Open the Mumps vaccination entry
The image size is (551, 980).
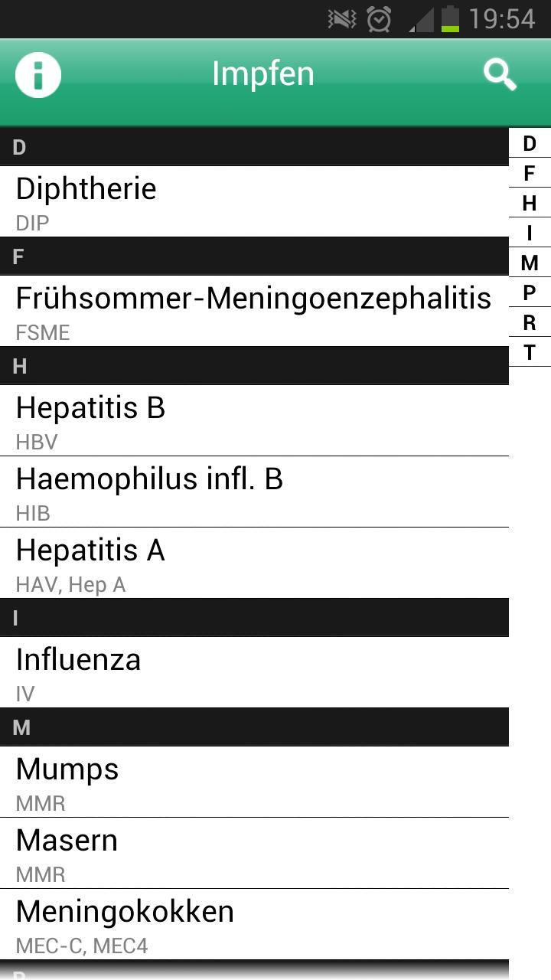click(x=254, y=782)
